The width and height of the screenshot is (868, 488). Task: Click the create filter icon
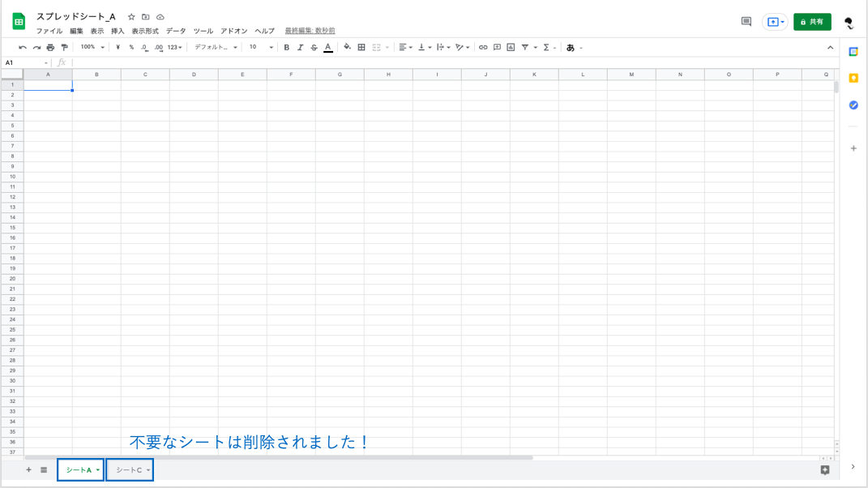pos(524,47)
